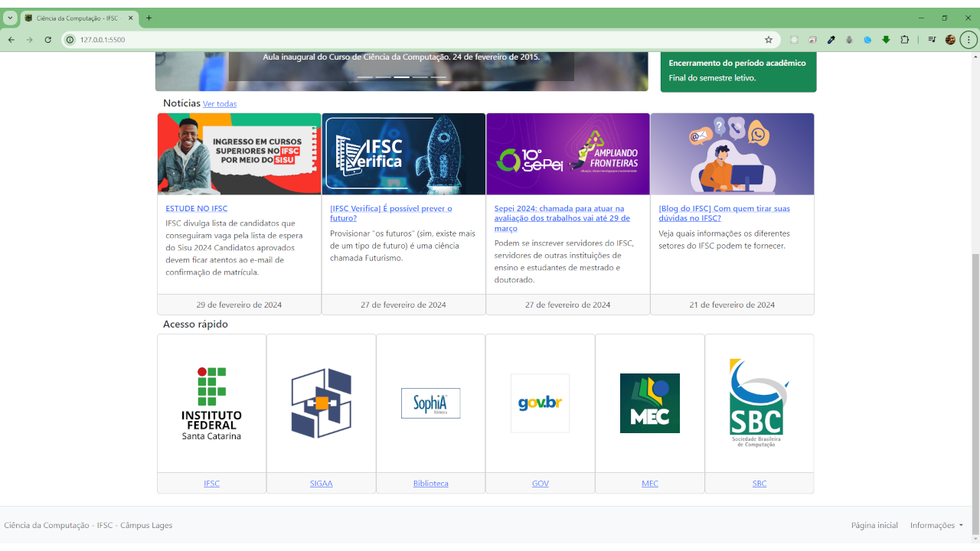Screen dimensions: 980x551
Task: Select the first carousel slide indicator
Action: pos(364,77)
